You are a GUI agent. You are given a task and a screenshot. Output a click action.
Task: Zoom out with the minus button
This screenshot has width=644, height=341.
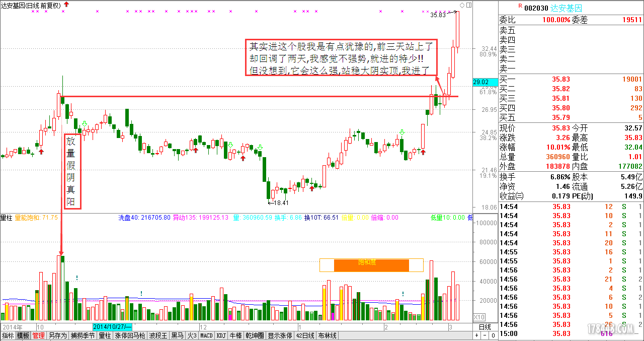(x=484, y=335)
